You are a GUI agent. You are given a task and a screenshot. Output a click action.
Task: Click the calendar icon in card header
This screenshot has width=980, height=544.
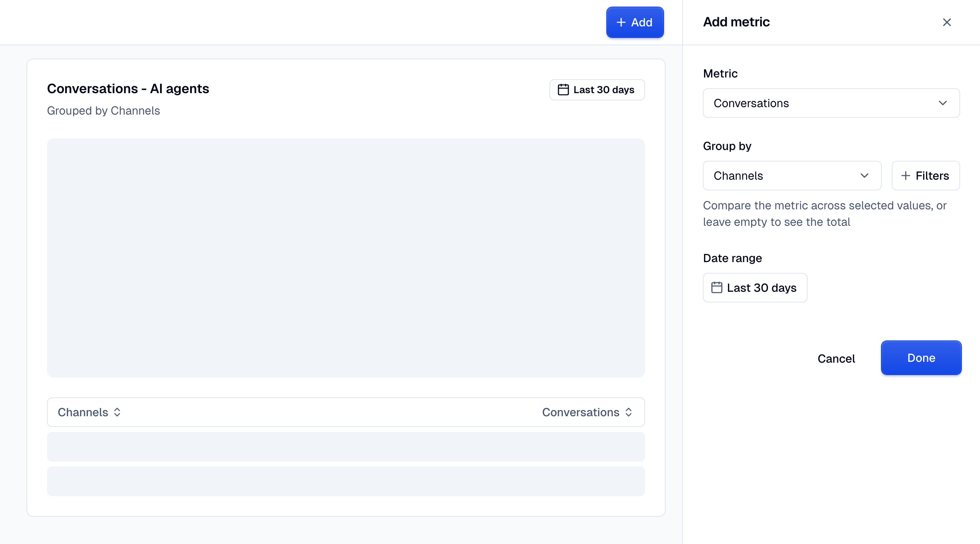tap(563, 89)
